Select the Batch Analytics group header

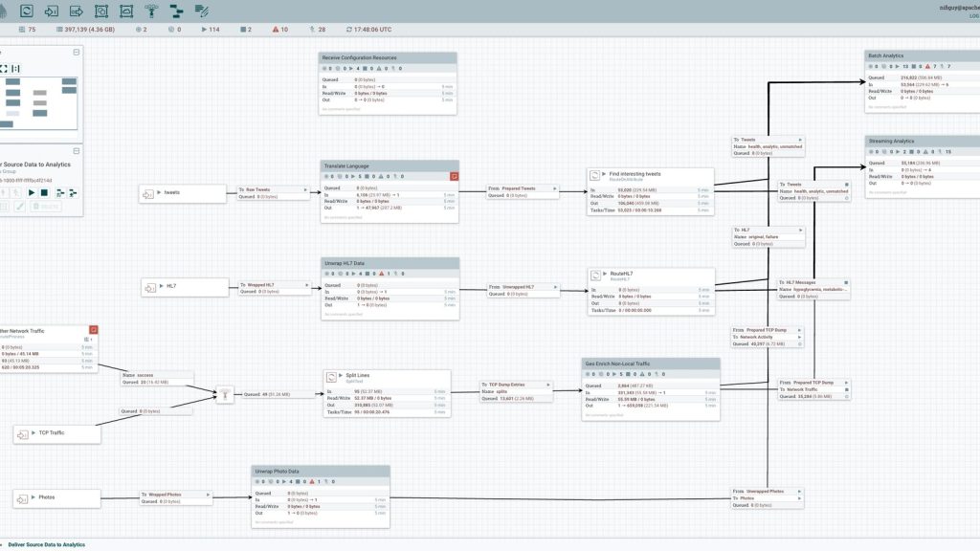click(x=923, y=55)
